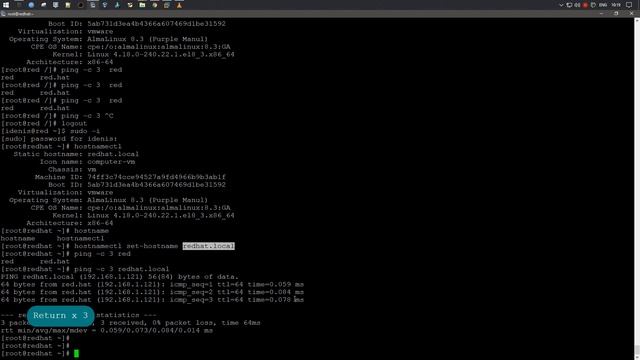Click the icmp_seq=1 ping reply line
This screenshot has height=360, width=640.
click(152, 284)
